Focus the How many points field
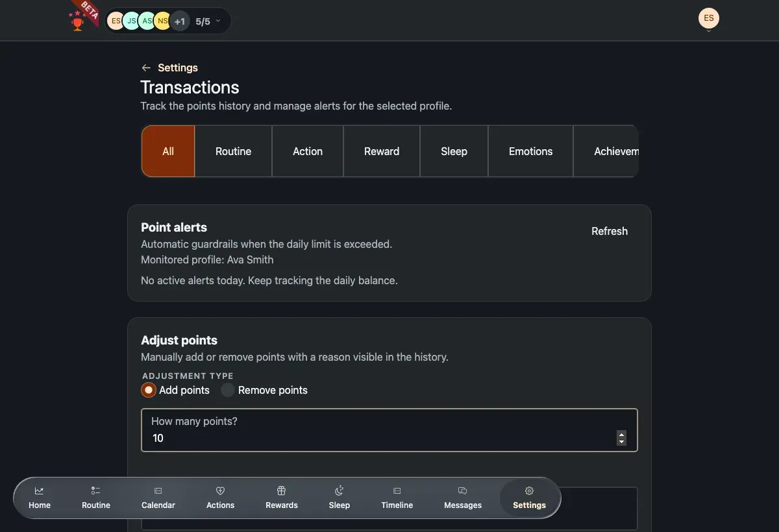 (389, 430)
